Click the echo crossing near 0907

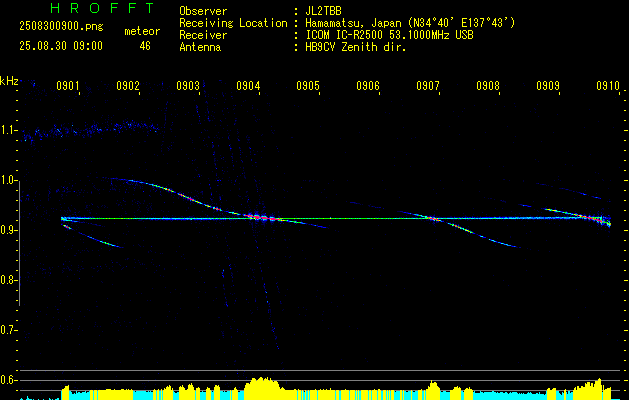[x=432, y=219]
